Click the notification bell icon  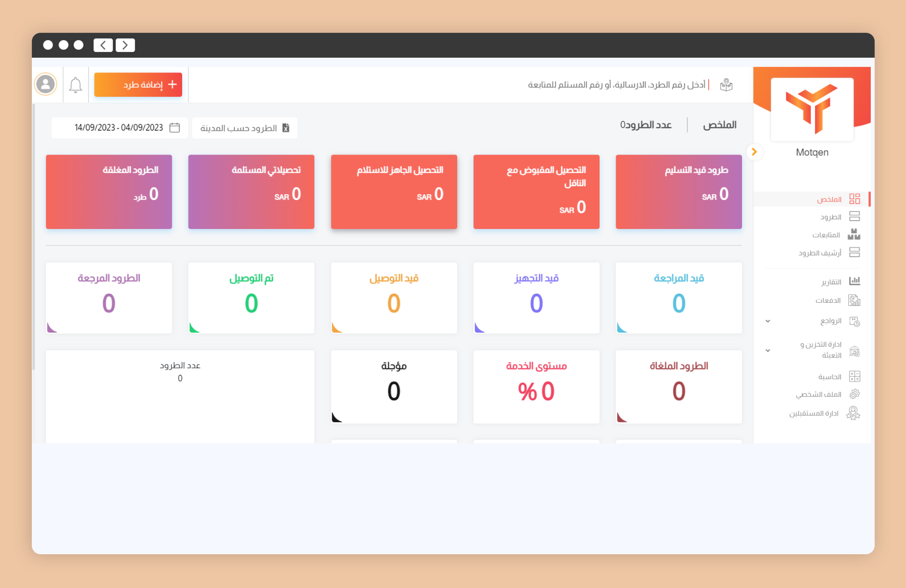(x=75, y=85)
